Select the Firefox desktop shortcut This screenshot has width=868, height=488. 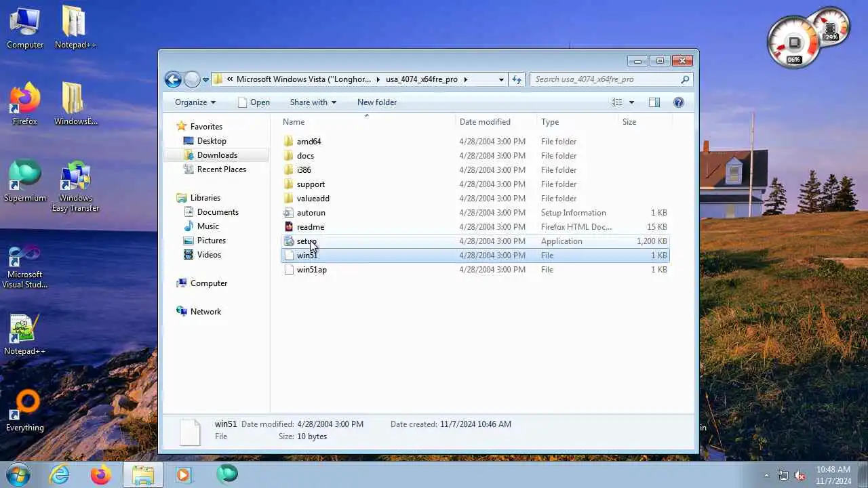tap(25, 105)
